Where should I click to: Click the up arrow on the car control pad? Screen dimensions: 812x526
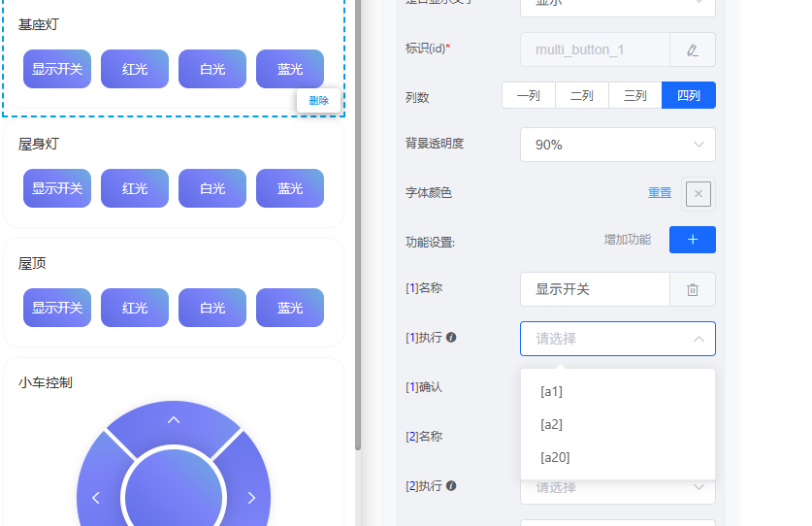click(174, 420)
